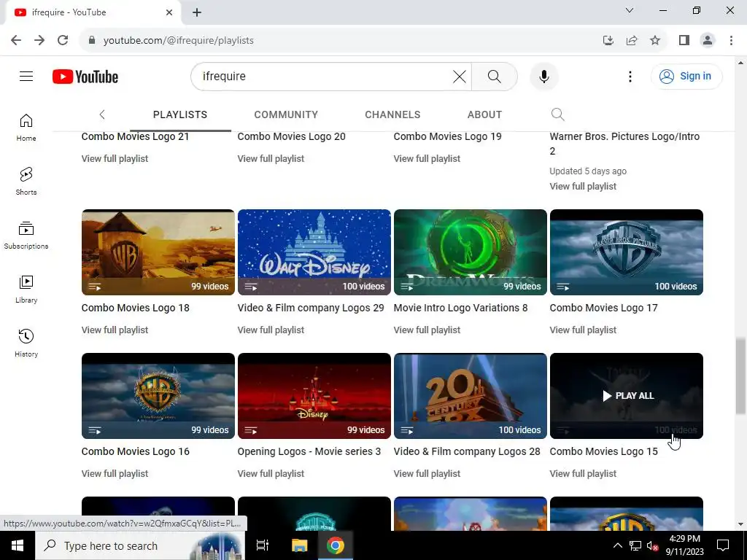The image size is (747, 560).
Task: Open the YouTube guide hamburger menu
Action: 26,76
